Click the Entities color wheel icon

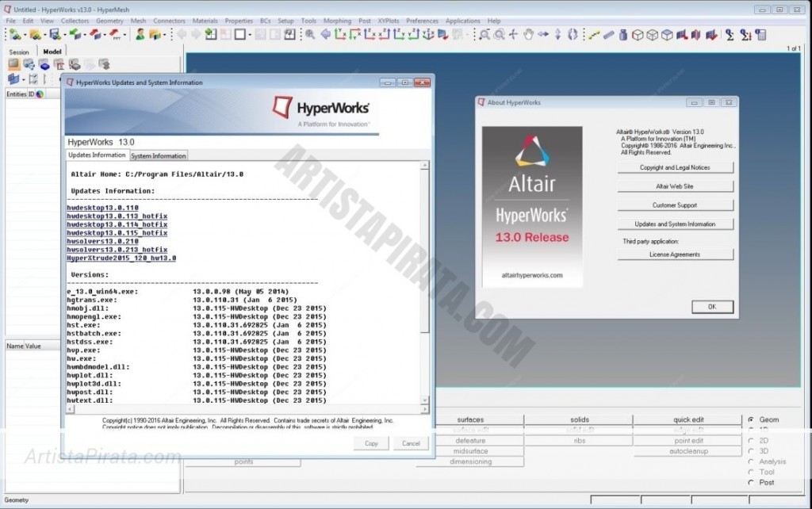click(40, 94)
